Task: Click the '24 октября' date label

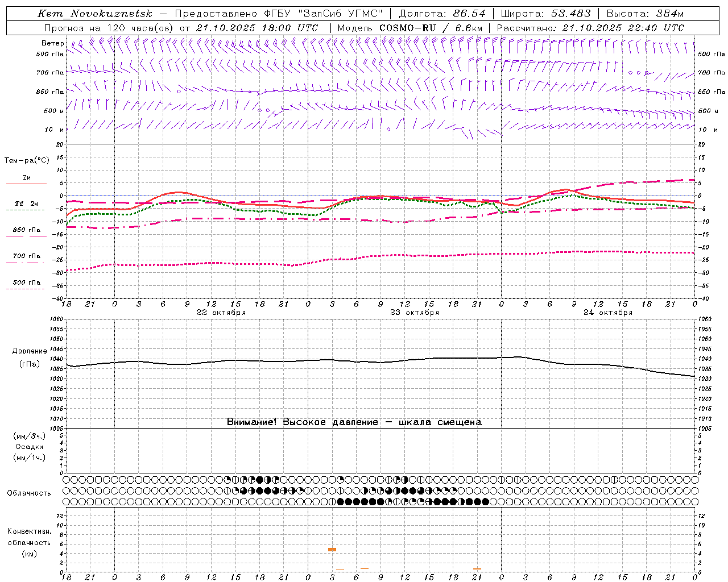Action: click(608, 313)
